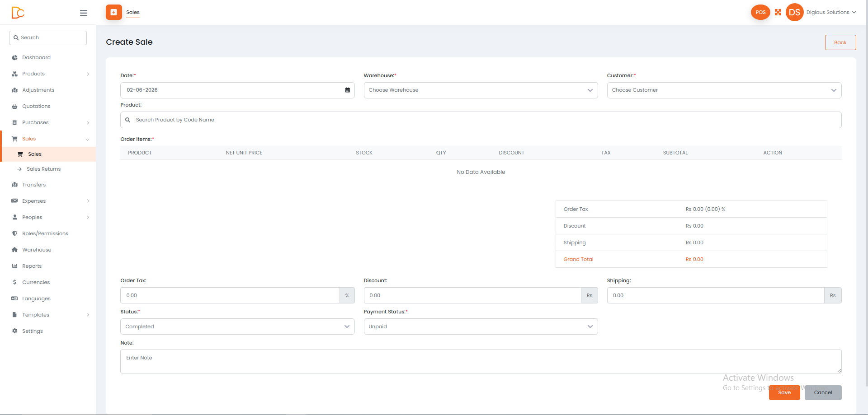Click the Currencies dollar icon
The width and height of the screenshot is (868, 415).
14,282
